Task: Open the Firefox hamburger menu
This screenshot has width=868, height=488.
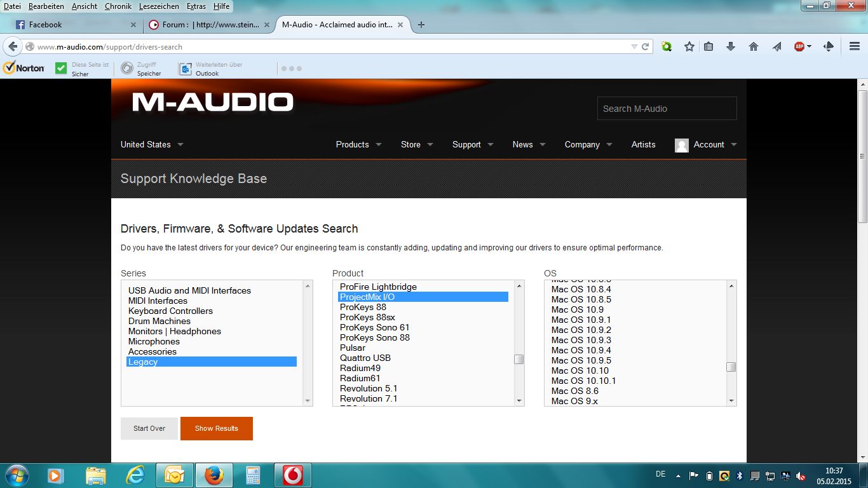Action: pyautogui.click(x=855, y=46)
